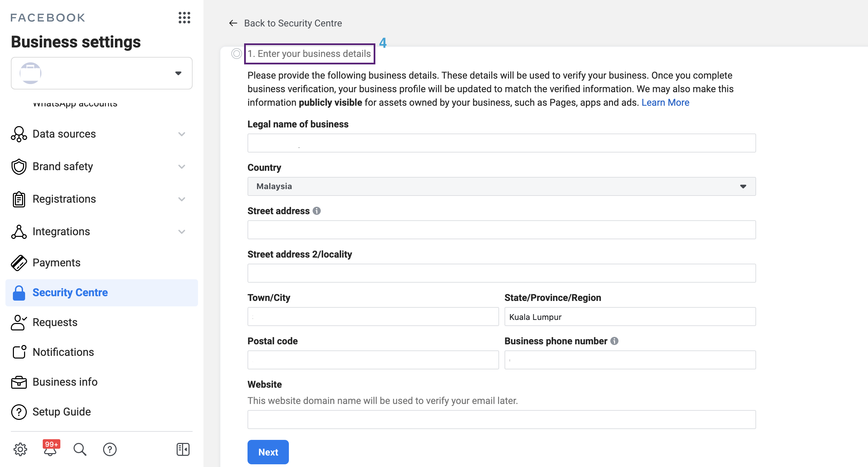Viewport: 868px width, 467px height.
Task: Open the Country dropdown showing Malaysia
Action: [x=501, y=186]
